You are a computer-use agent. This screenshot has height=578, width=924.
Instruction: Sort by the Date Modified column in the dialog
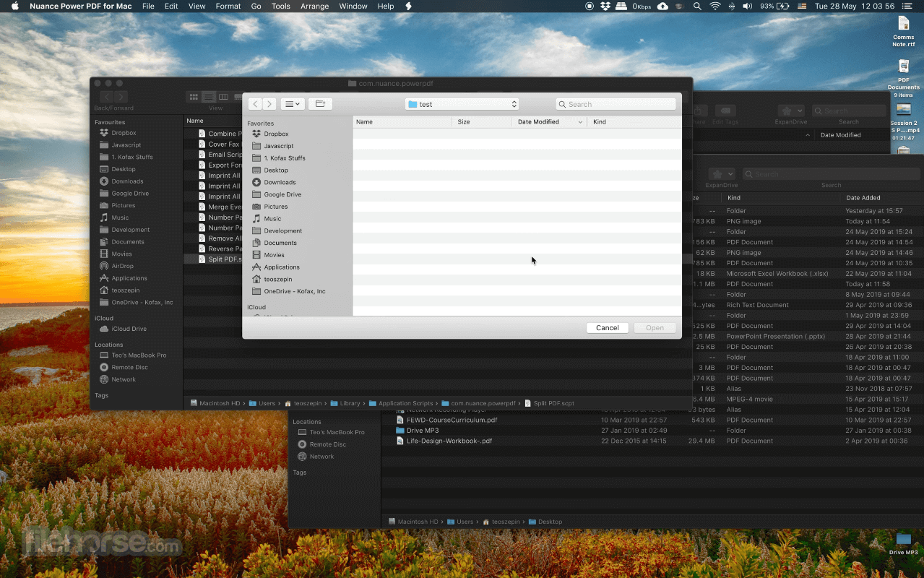(549, 122)
